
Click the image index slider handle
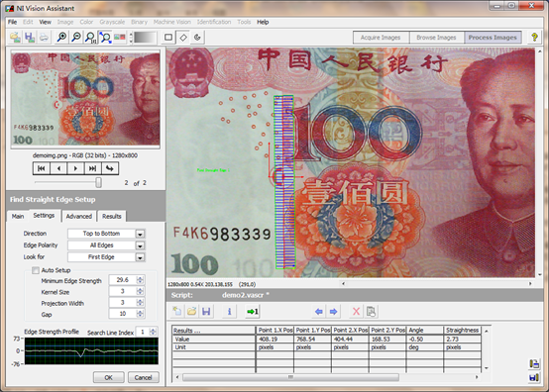click(99, 182)
